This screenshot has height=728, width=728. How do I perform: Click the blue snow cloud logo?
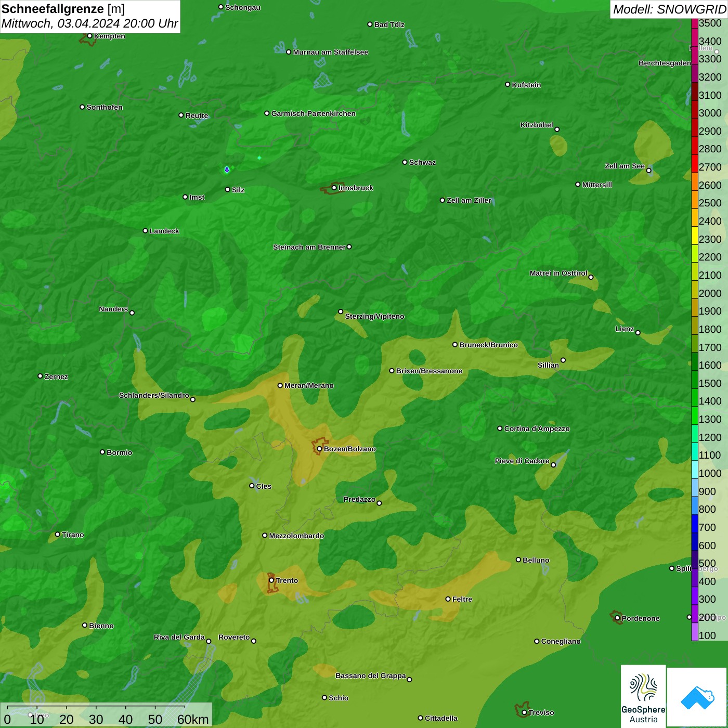tap(697, 697)
